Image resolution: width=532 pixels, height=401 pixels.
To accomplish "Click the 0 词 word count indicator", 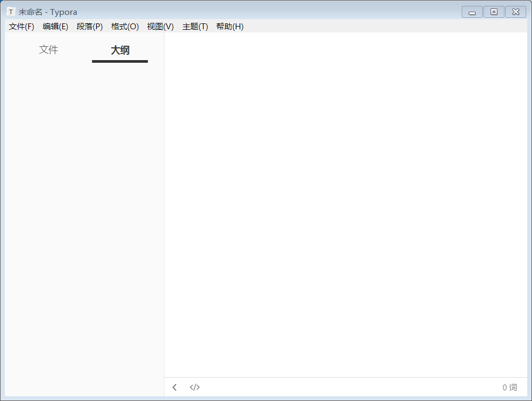I will tap(509, 387).
